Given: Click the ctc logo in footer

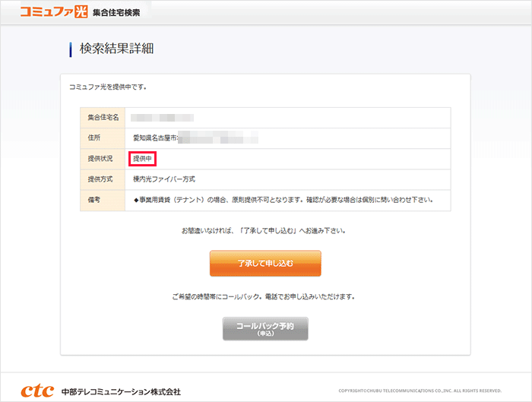Looking at the screenshot, I should point(37,391).
